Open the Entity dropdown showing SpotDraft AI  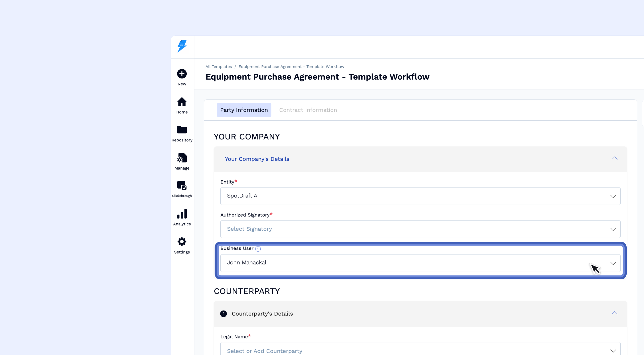420,196
